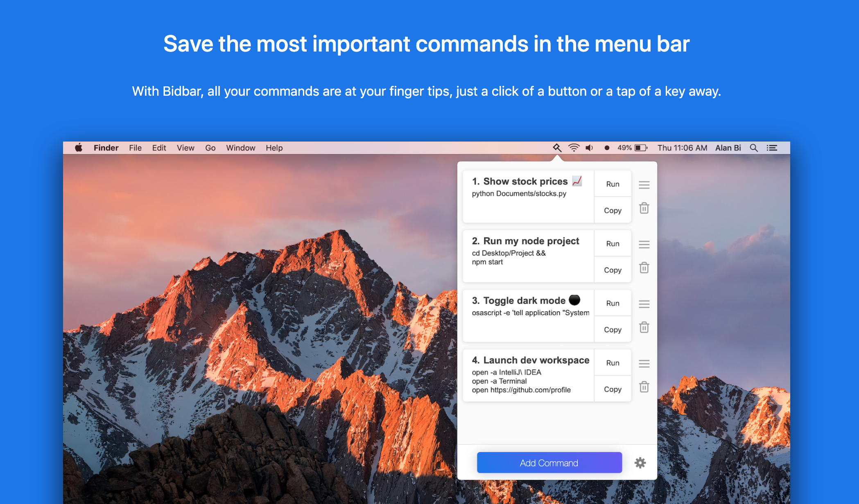Click reorder handle for Launch dev workspace
This screenshot has height=504, width=859.
[x=644, y=364]
